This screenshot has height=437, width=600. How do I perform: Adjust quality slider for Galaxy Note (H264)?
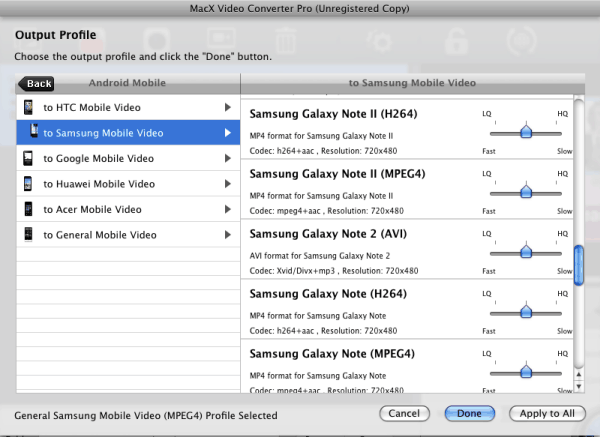click(x=526, y=311)
